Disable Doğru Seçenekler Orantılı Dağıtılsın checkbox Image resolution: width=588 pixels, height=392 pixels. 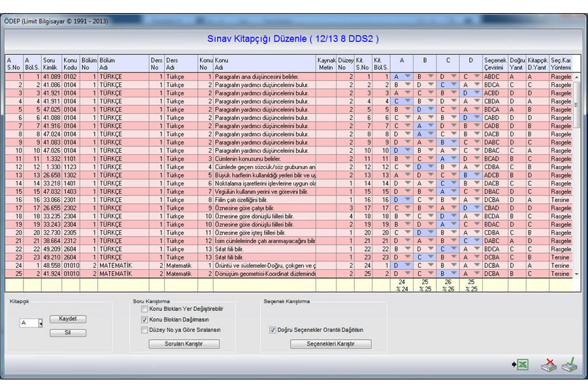coord(272,330)
